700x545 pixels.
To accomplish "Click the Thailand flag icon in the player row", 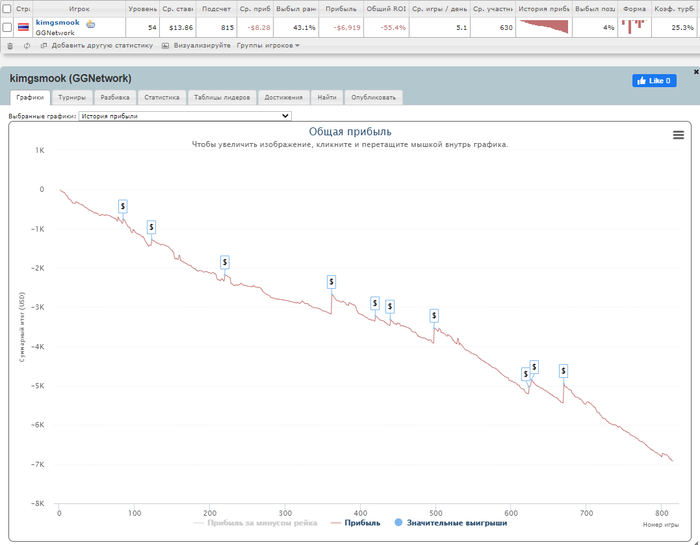I will click(x=23, y=27).
